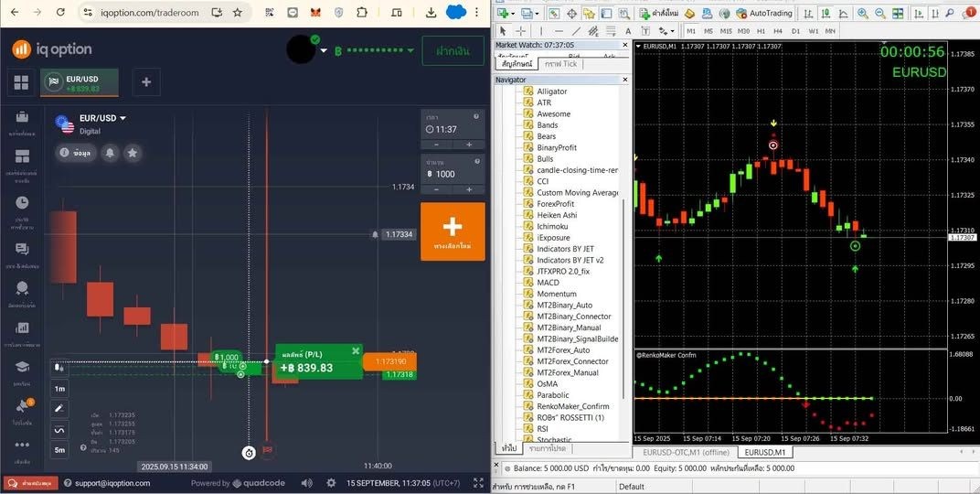Increase expiration time with plus stepper

469,145
